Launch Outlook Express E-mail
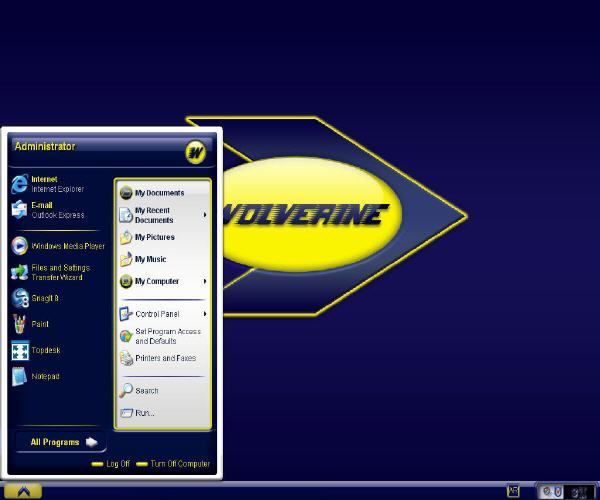Image resolution: width=600 pixels, height=500 pixels. 57,210
